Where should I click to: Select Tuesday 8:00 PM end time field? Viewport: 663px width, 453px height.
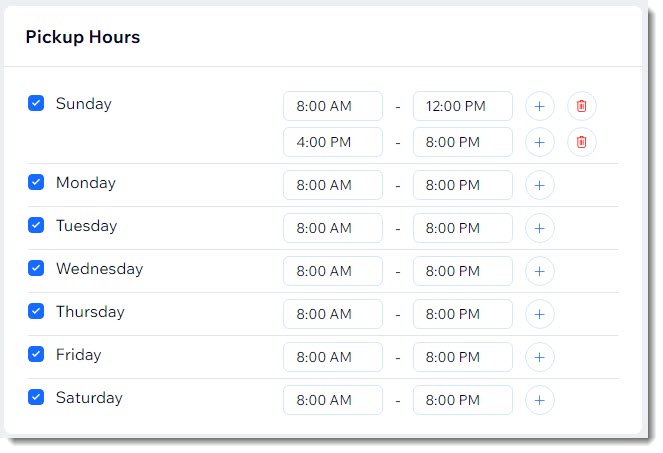(463, 228)
